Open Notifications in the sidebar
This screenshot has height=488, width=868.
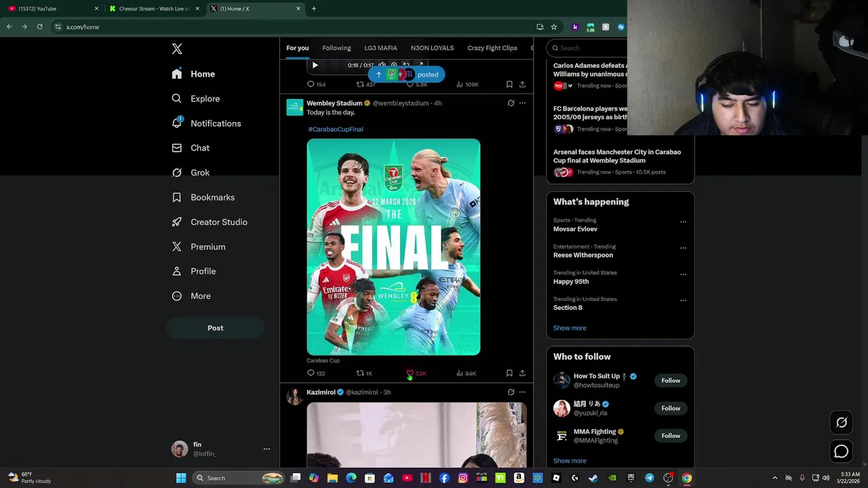pyautogui.click(x=207, y=123)
